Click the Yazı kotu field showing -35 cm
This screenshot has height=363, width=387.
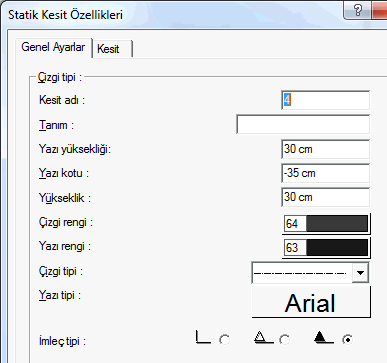(325, 173)
